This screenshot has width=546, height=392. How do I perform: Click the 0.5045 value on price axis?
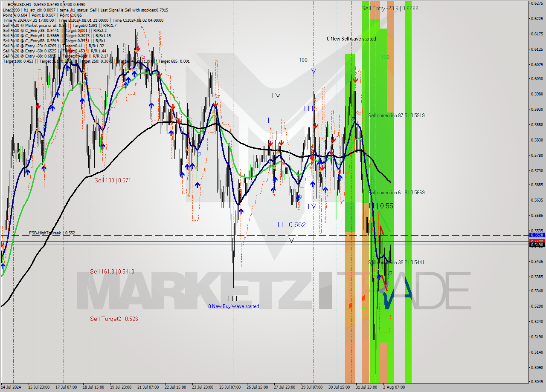(x=536, y=381)
